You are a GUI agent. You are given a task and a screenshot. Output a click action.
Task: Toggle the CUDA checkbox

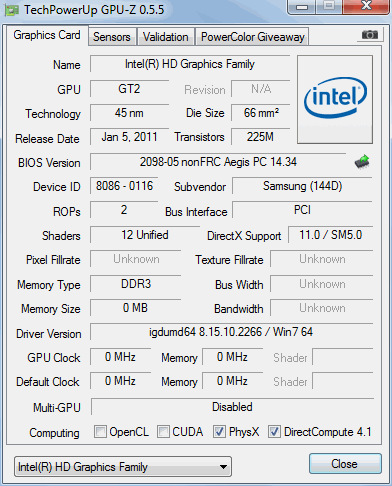163,431
